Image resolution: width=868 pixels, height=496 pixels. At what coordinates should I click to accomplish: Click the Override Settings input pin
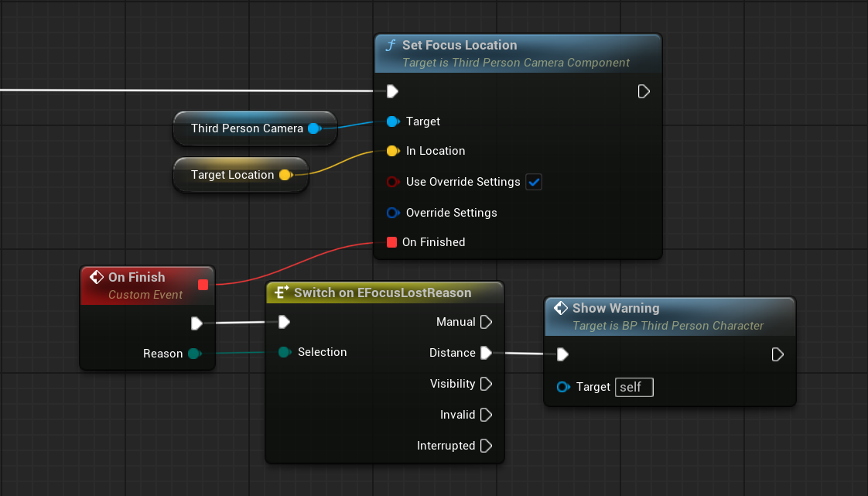click(392, 213)
